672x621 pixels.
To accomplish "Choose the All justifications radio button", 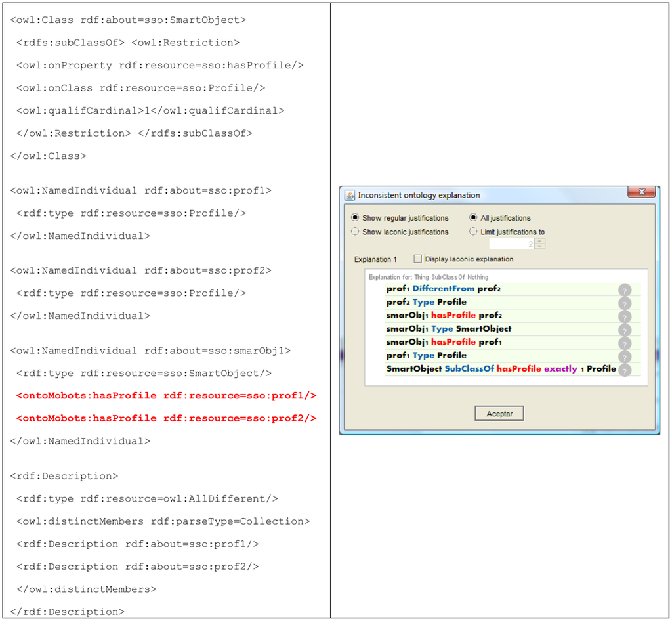I will click(x=474, y=218).
